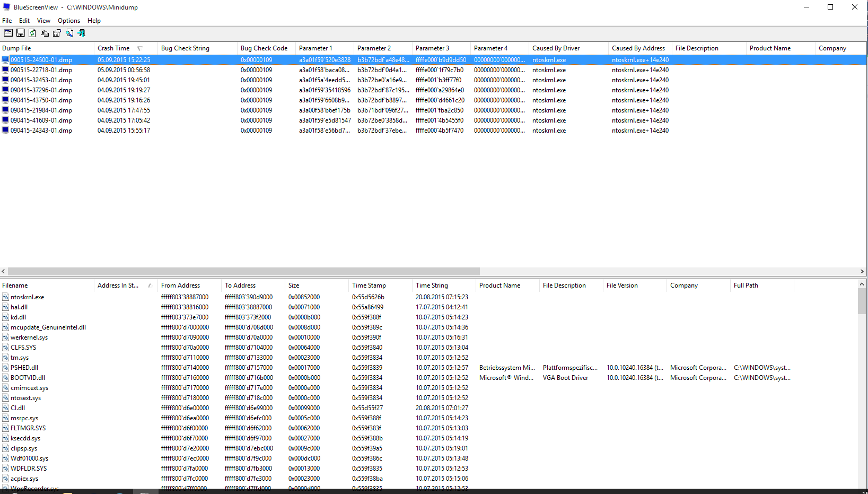Viewport: 868px width, 494px height.
Task: Click icon of 090415-21984-01.dmp row
Action: [5, 110]
